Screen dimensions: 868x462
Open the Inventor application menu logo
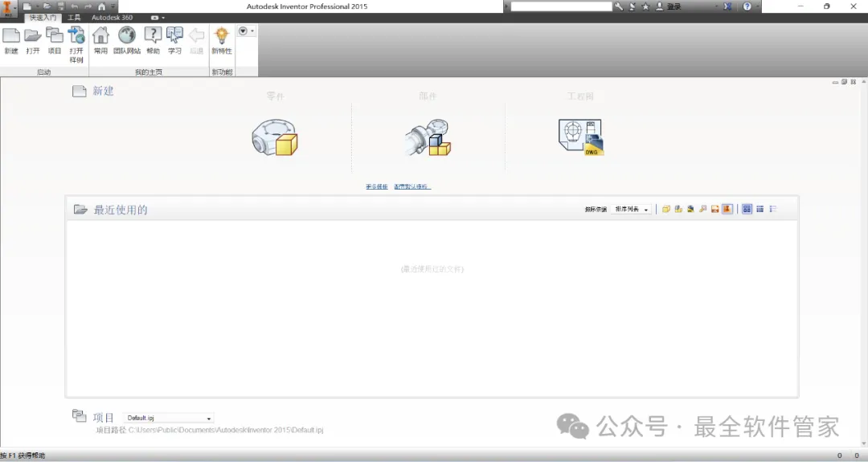(x=7, y=7)
